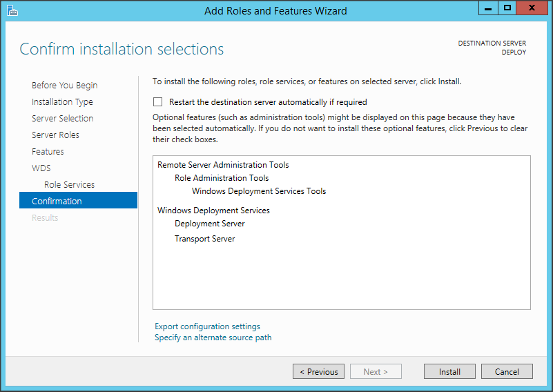This screenshot has width=553, height=392.
Task: Select Remote Server Administration Tools entry
Action: click(x=223, y=165)
